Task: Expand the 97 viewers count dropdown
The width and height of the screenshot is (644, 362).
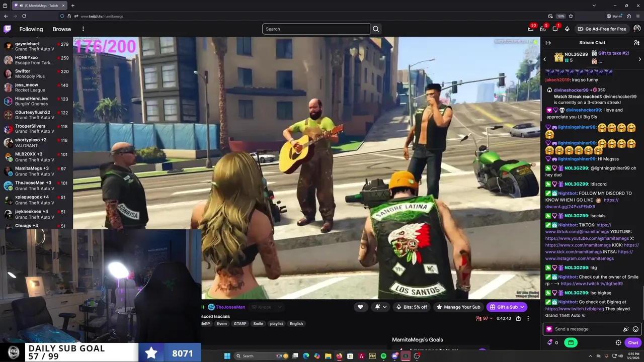Action: coord(484,318)
